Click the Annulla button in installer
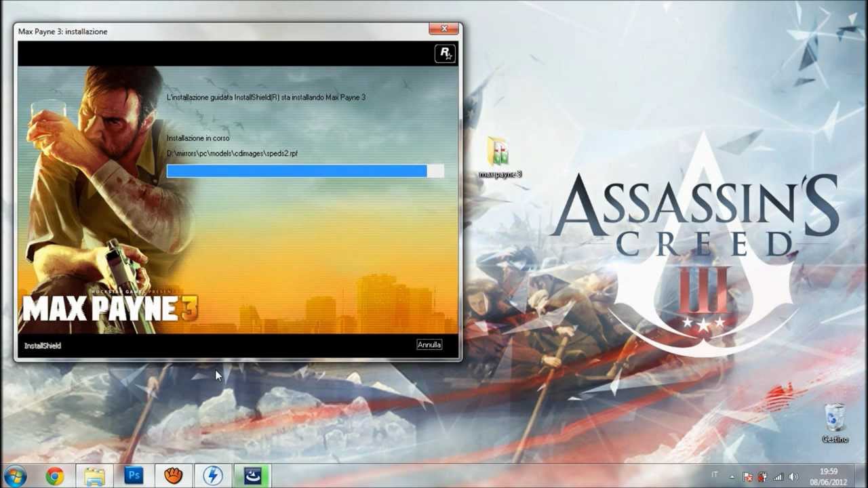 tap(429, 345)
